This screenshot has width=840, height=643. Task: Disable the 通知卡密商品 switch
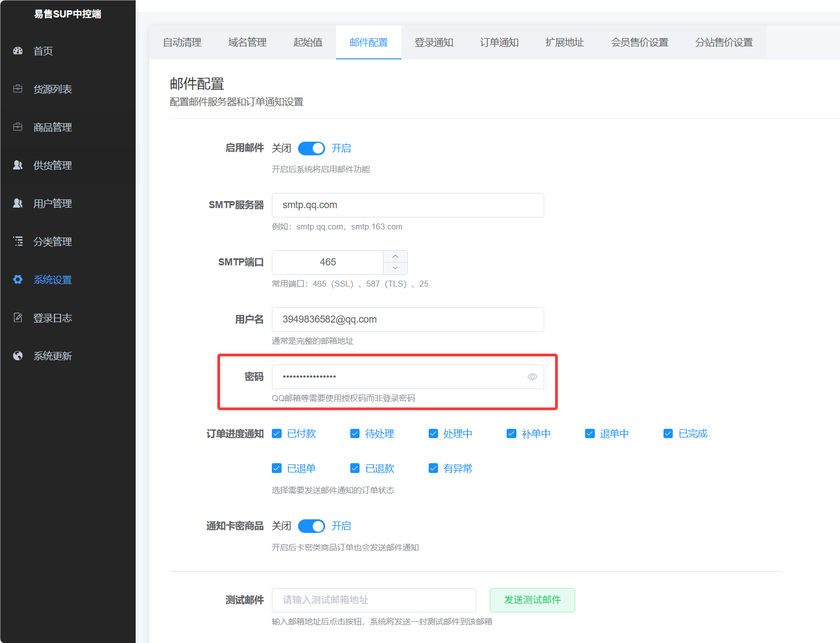click(311, 526)
